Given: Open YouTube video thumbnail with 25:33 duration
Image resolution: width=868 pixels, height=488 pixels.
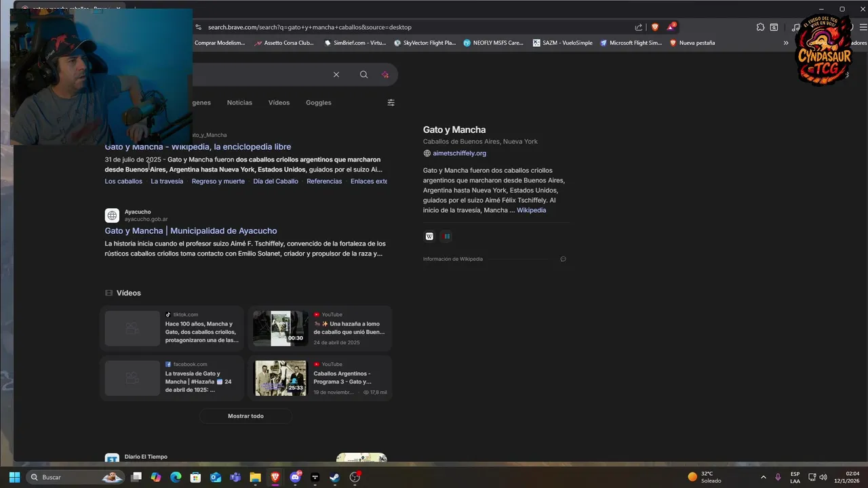Looking at the screenshot, I should click(280, 378).
